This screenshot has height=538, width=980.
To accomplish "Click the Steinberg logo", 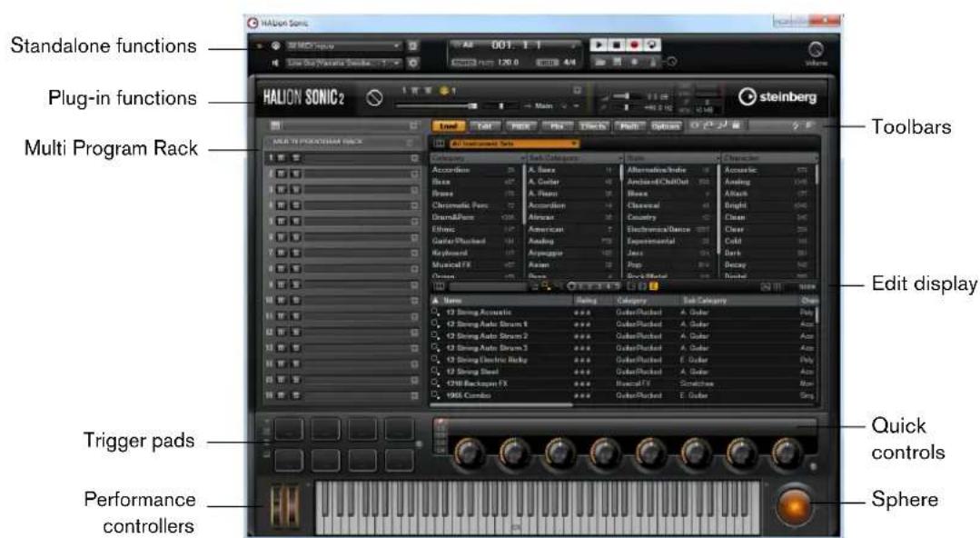I will [x=778, y=97].
